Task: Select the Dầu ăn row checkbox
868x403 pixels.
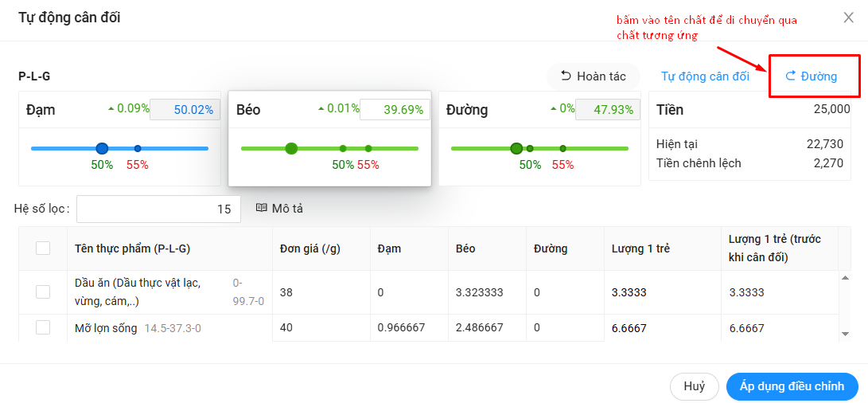Action: [43, 292]
